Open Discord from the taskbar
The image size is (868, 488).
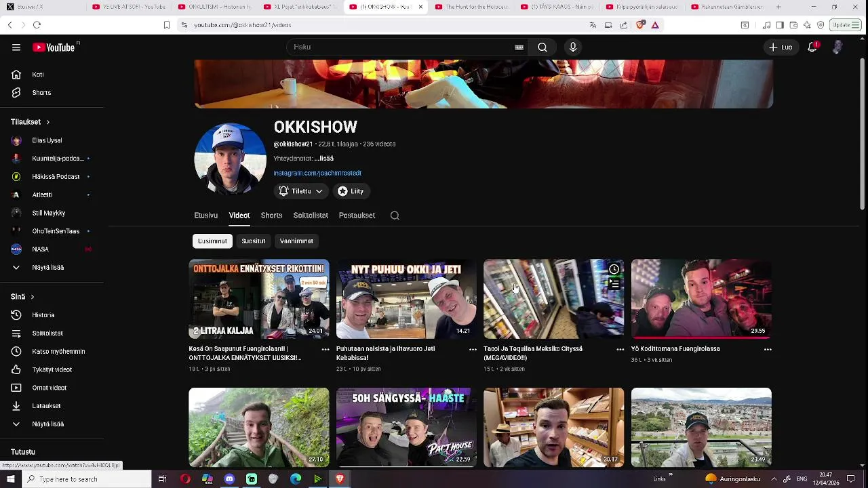pos(229,479)
